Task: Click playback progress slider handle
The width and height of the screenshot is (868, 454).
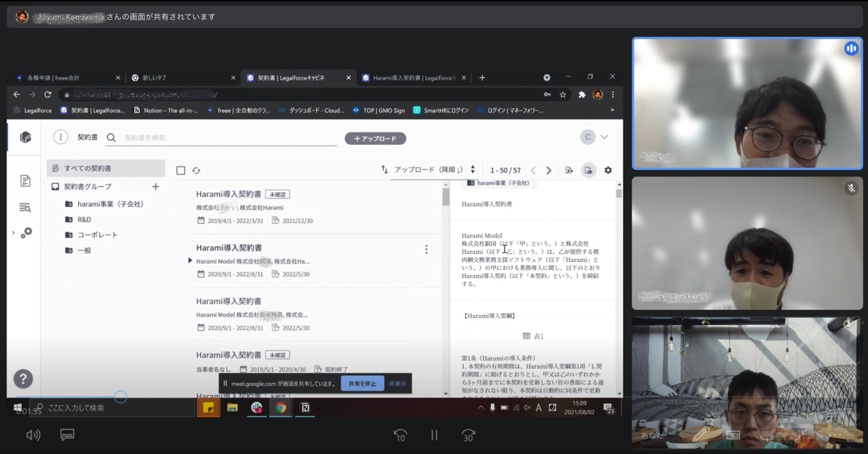Action: (x=121, y=397)
